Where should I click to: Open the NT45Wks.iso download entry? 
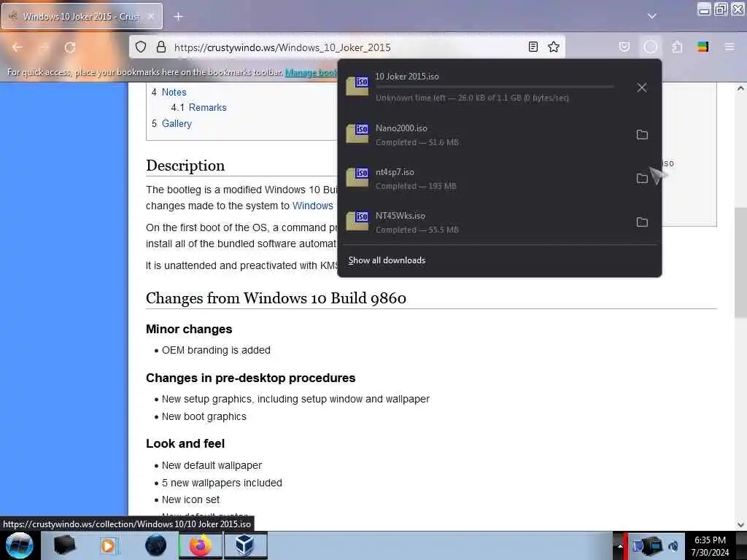pos(482,222)
